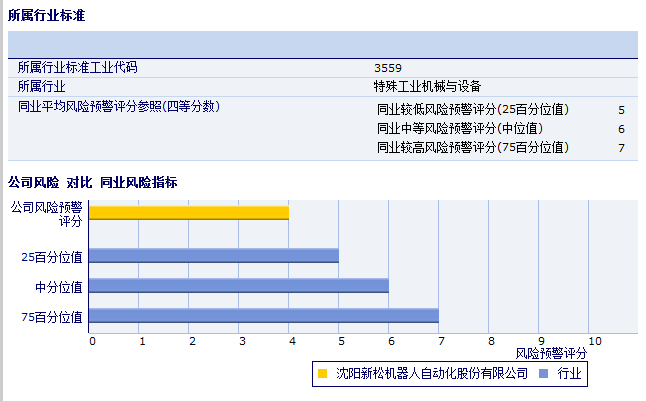Select the blue 75百分位值 bar

(264, 316)
